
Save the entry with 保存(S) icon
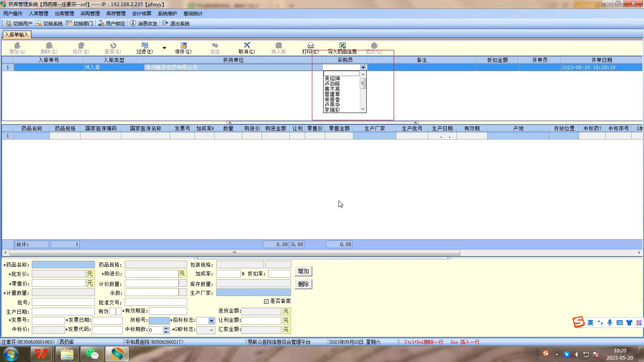pos(183,48)
